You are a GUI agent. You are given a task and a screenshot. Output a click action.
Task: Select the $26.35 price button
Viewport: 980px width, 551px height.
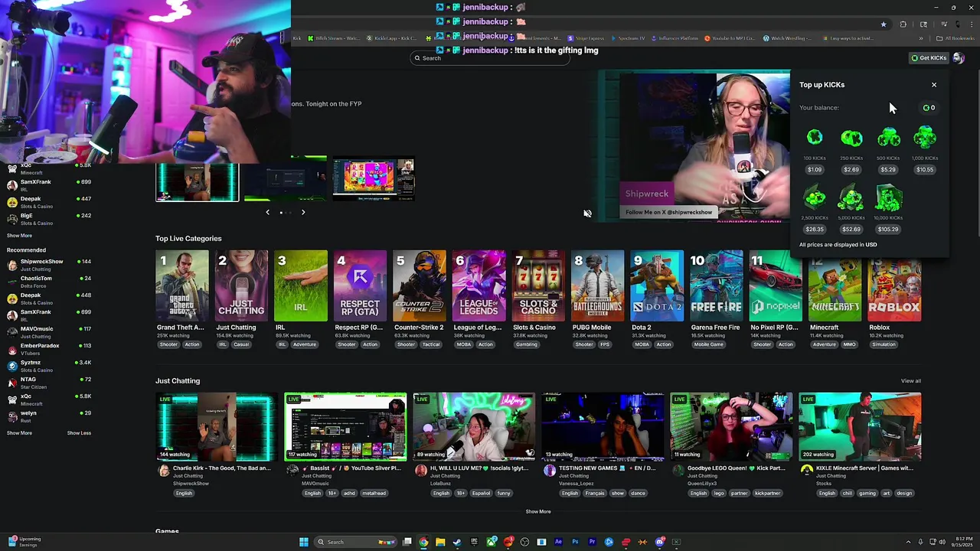[815, 230]
